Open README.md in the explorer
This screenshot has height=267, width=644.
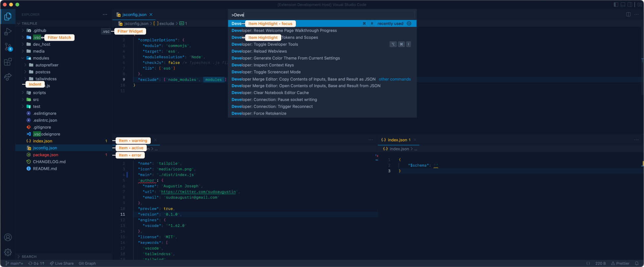pyautogui.click(x=45, y=169)
